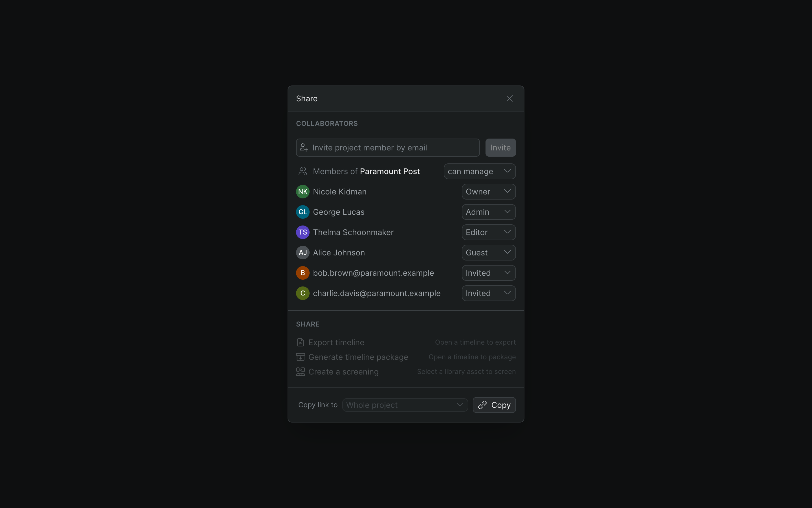Select Generate timeline package option
The width and height of the screenshot is (812, 508).
(x=406, y=357)
